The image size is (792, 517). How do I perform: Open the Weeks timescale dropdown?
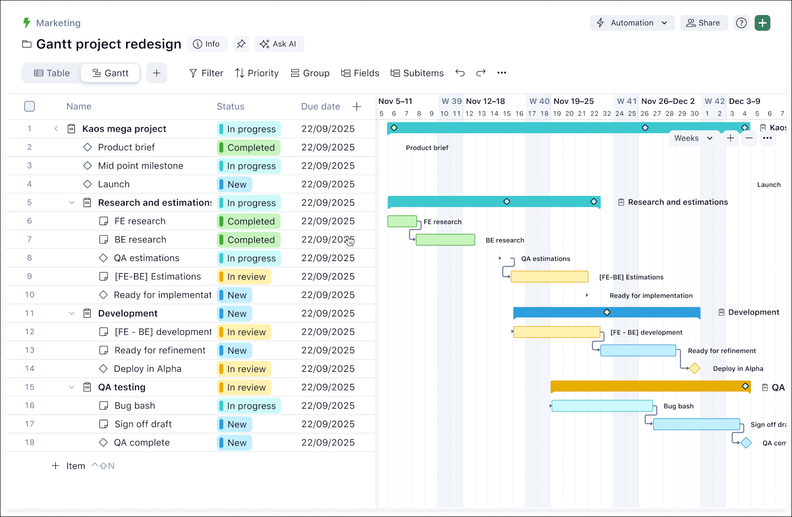pyautogui.click(x=692, y=138)
